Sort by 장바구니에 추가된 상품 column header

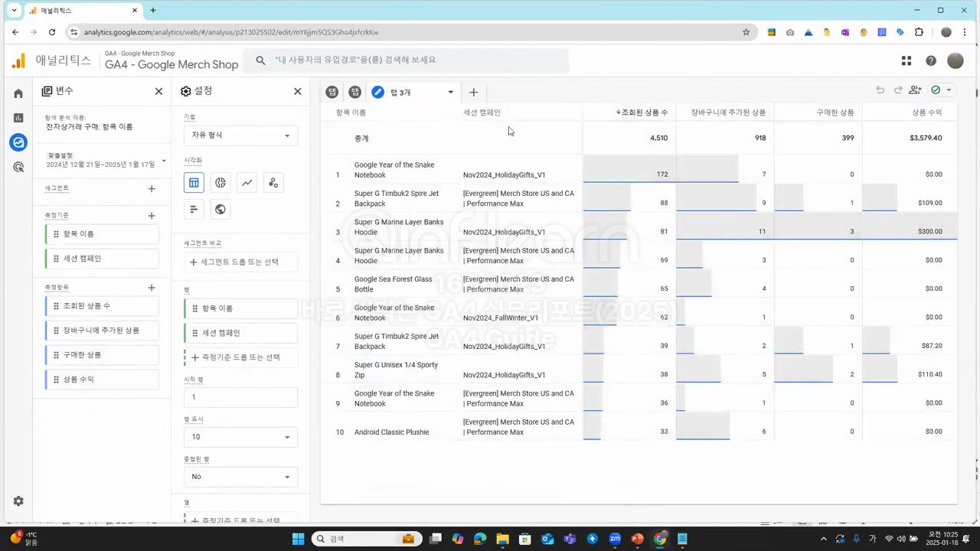click(x=728, y=112)
